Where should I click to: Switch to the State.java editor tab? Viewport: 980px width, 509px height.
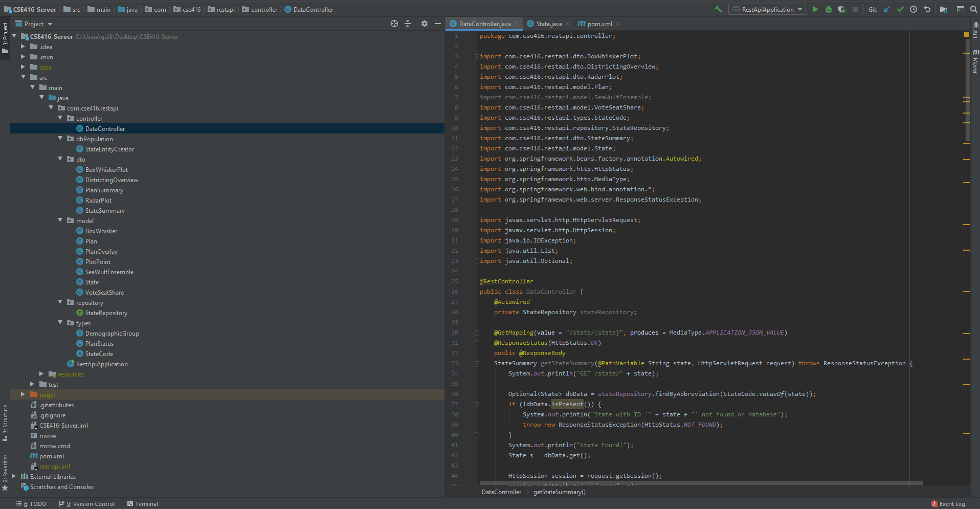(x=548, y=24)
